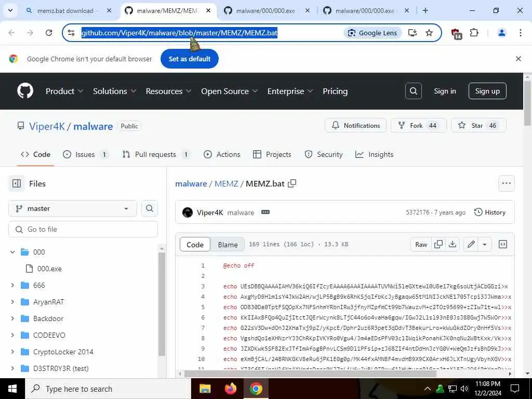Click the Go to file input
The height and width of the screenshot is (399, 532).
click(83, 229)
